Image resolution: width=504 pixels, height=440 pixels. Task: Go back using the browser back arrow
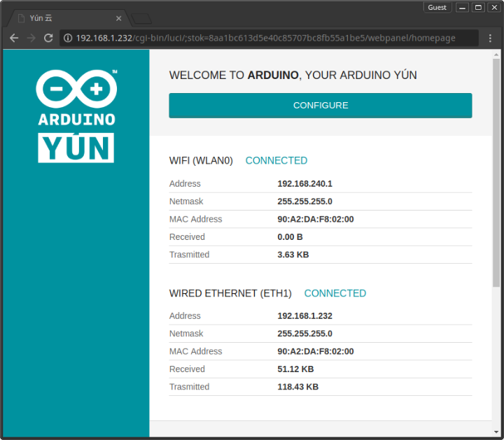14,38
